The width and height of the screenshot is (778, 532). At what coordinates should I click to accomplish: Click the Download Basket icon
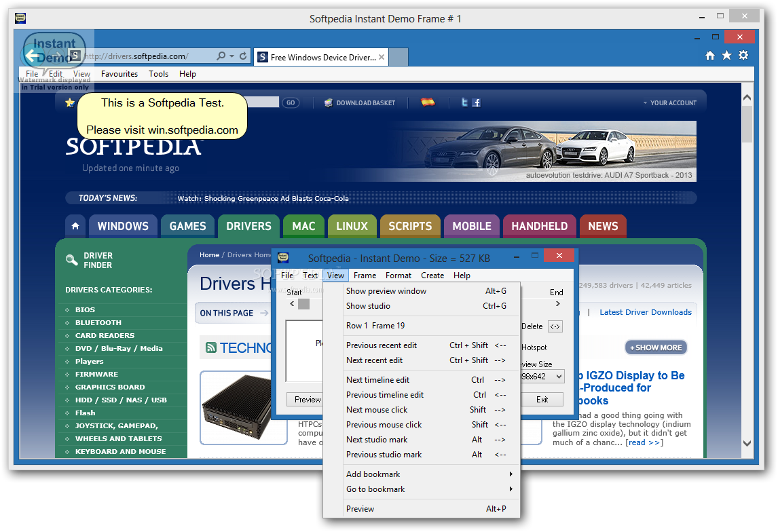(328, 102)
